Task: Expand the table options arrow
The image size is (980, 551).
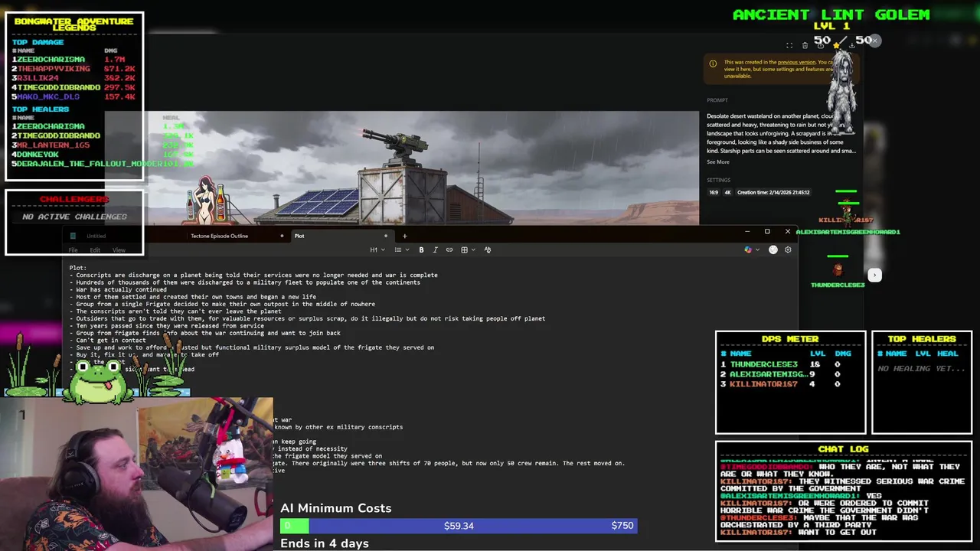Action: click(x=473, y=249)
